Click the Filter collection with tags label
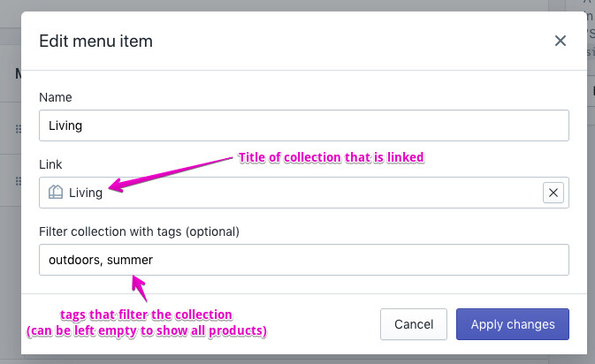 click(x=140, y=231)
